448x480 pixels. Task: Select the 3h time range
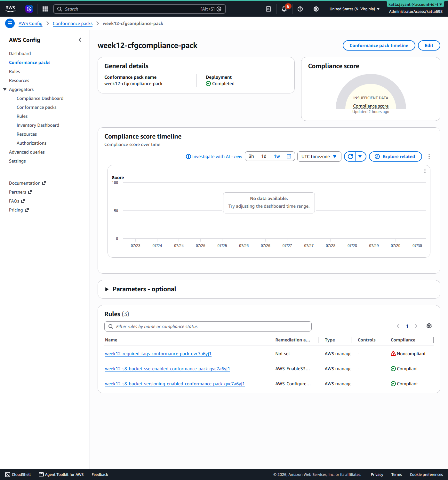pyautogui.click(x=251, y=156)
